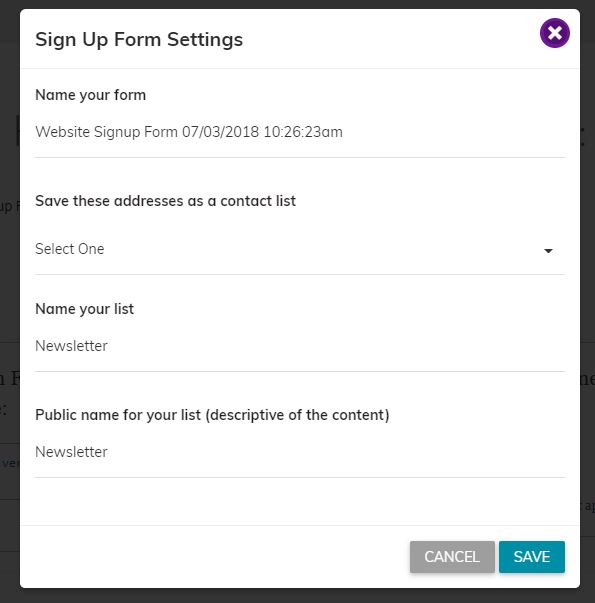Viewport: 595px width, 603px height.
Task: Click the word 'Select One' placeholder text
Action: pyautogui.click(x=70, y=249)
